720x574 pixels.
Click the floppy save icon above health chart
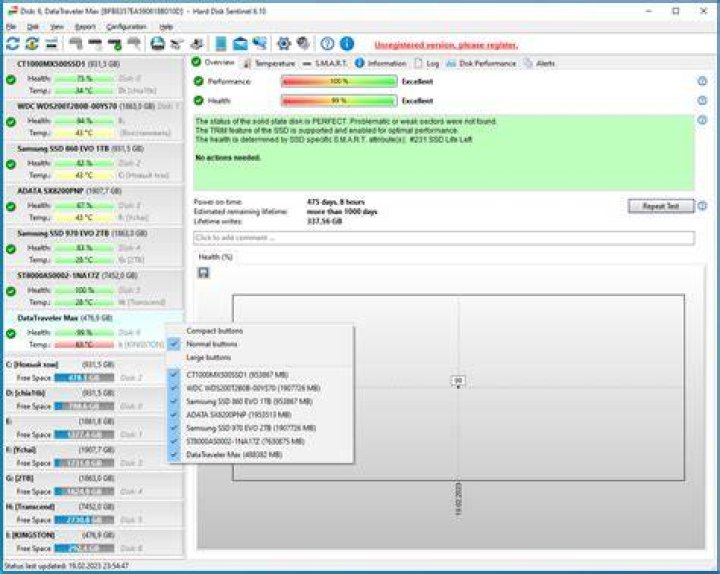pos(203,273)
